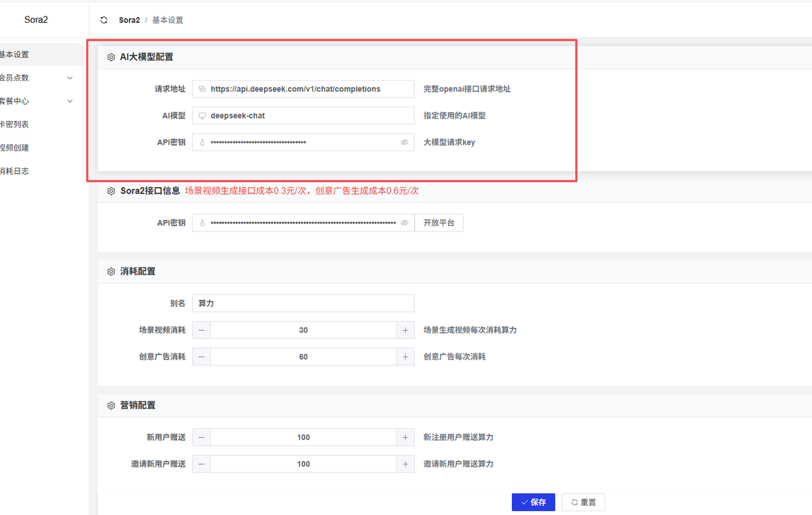The width and height of the screenshot is (812, 515).
Task: Click the 重置 button
Action: 583,502
